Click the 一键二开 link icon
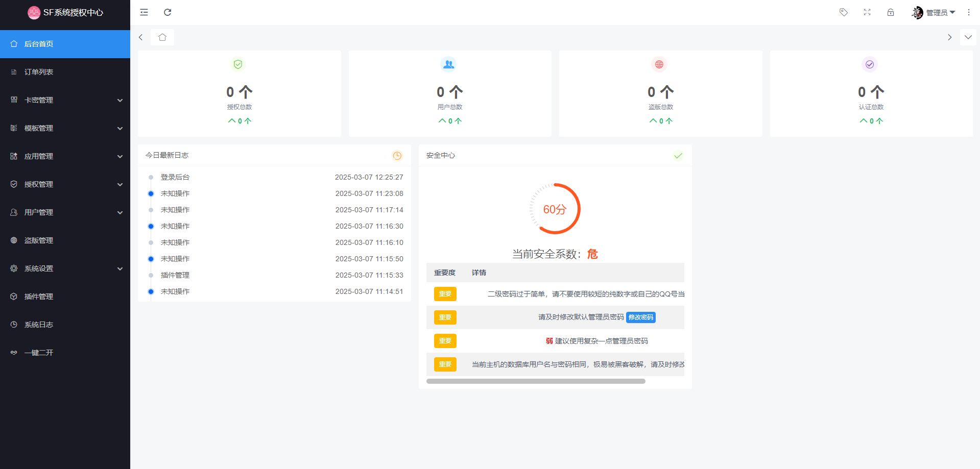 pyautogui.click(x=14, y=353)
